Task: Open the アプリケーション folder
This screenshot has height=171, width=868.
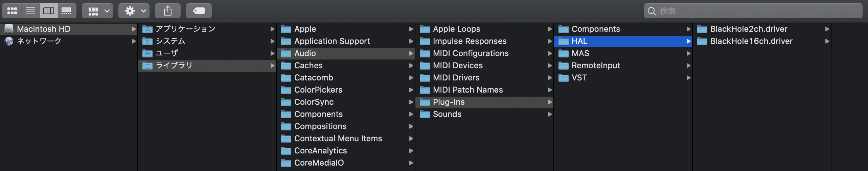Action: pyautogui.click(x=207, y=29)
